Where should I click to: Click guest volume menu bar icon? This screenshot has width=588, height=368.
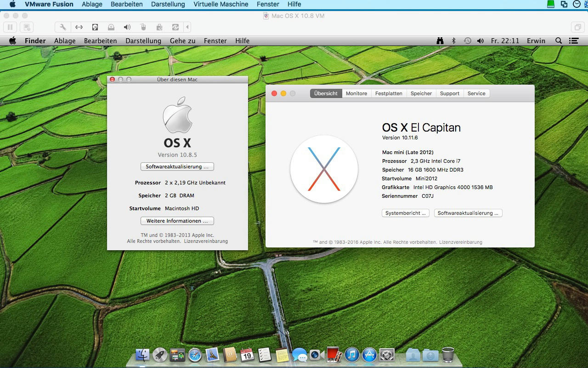481,40
